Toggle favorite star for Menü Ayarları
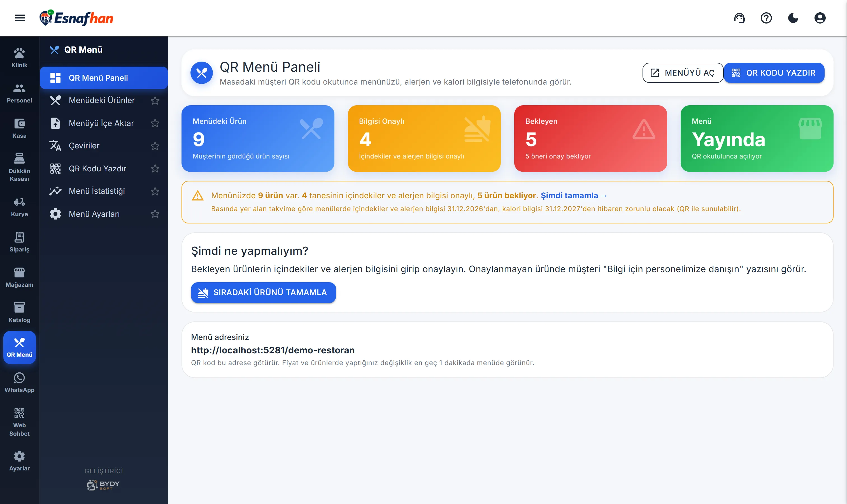 coord(155,214)
